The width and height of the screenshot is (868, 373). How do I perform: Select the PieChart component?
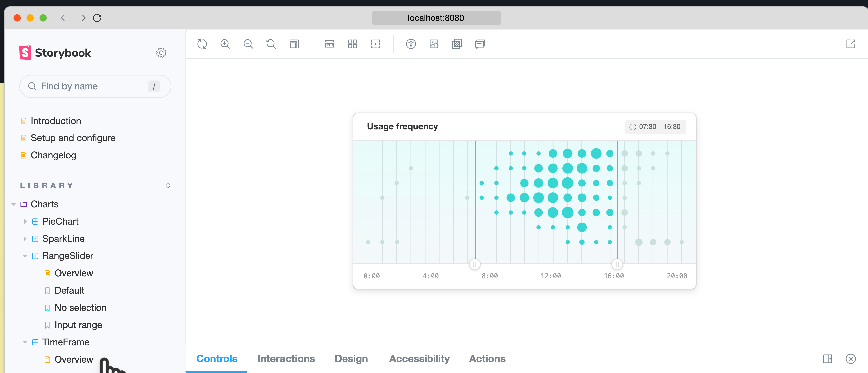click(60, 222)
